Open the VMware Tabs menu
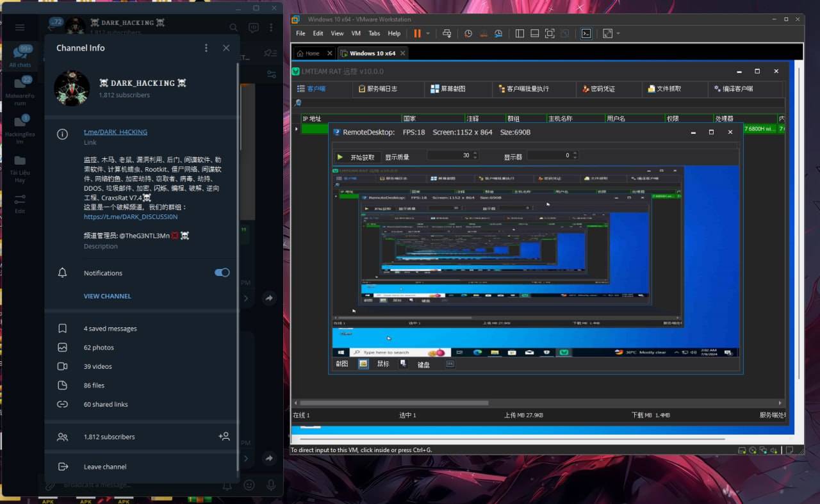820x504 pixels. point(374,33)
